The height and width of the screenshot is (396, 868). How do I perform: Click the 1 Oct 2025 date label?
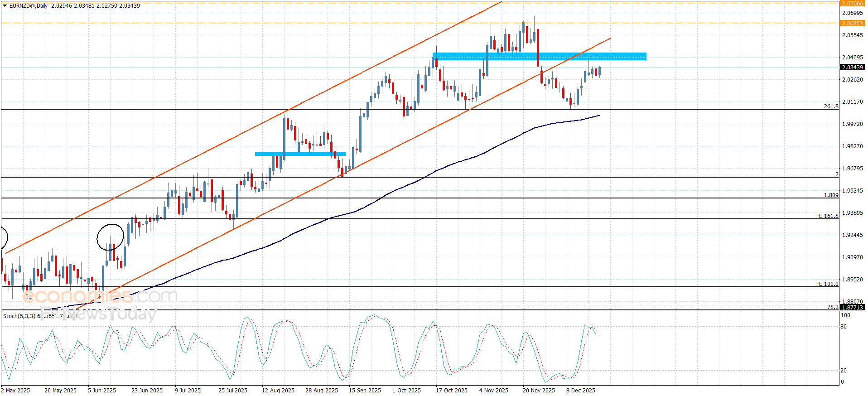click(406, 391)
